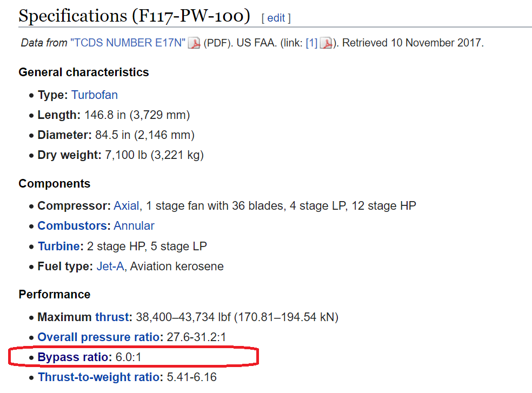Click the PDF icon after TCDS NUMBER E17N

(194, 43)
